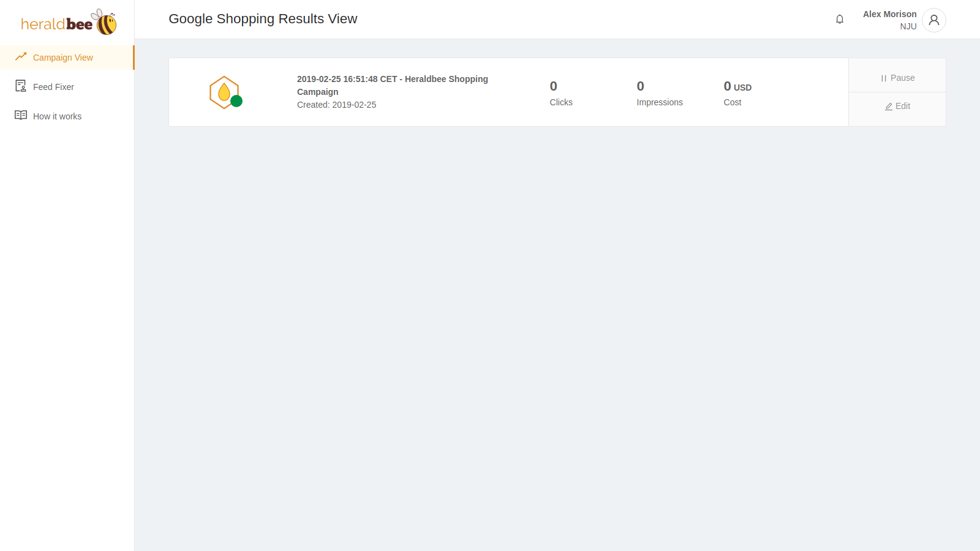
Task: Open the Heraldbee Shopping Campaign details
Action: point(392,85)
